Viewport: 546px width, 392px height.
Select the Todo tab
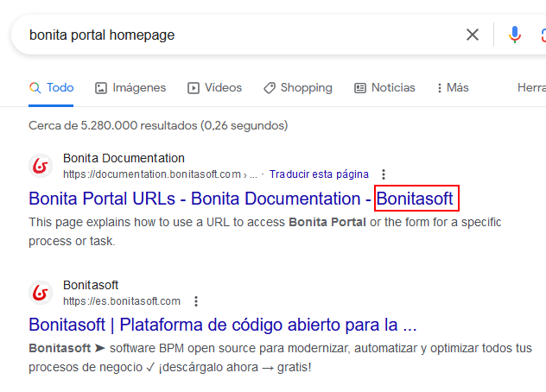tap(51, 88)
